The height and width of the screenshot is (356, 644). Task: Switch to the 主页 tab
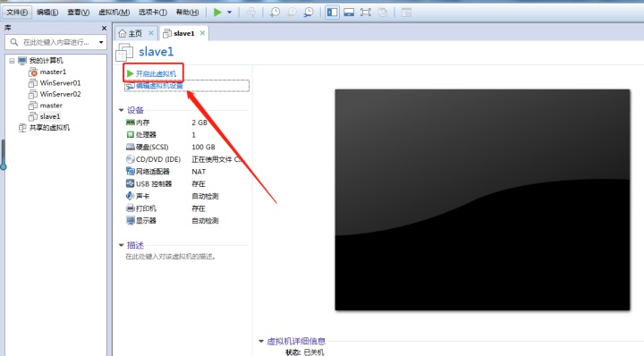pyautogui.click(x=135, y=33)
